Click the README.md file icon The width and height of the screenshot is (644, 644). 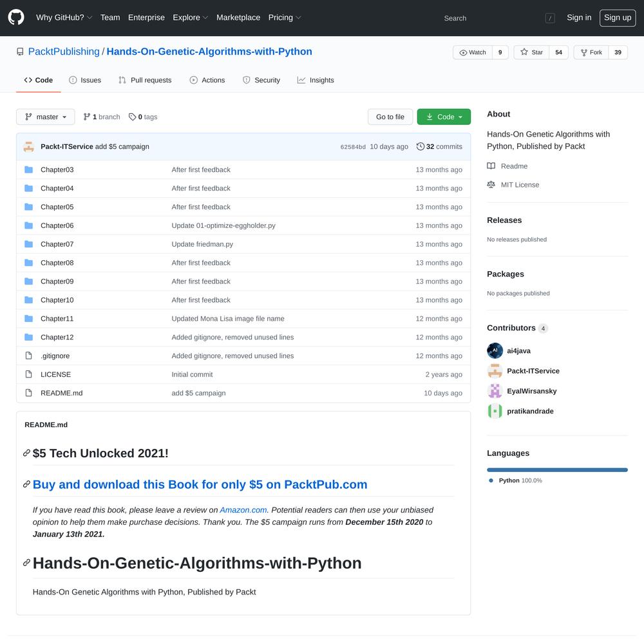[x=29, y=393]
